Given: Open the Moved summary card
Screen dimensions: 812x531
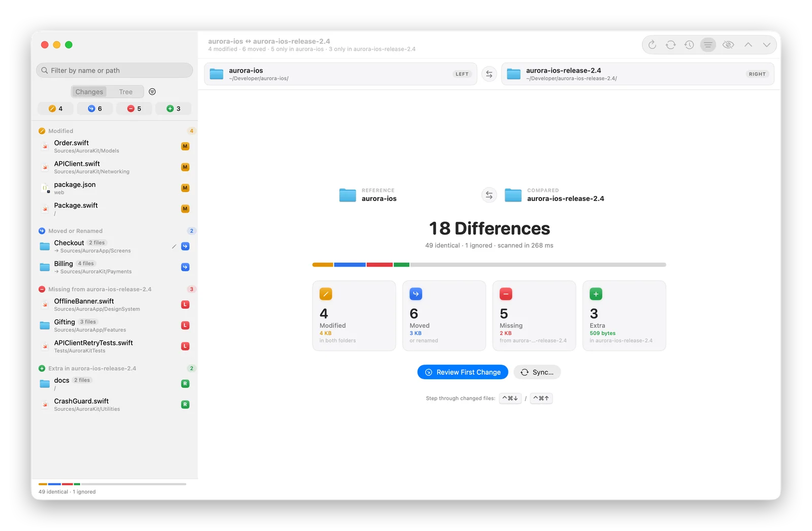Looking at the screenshot, I should (444, 316).
